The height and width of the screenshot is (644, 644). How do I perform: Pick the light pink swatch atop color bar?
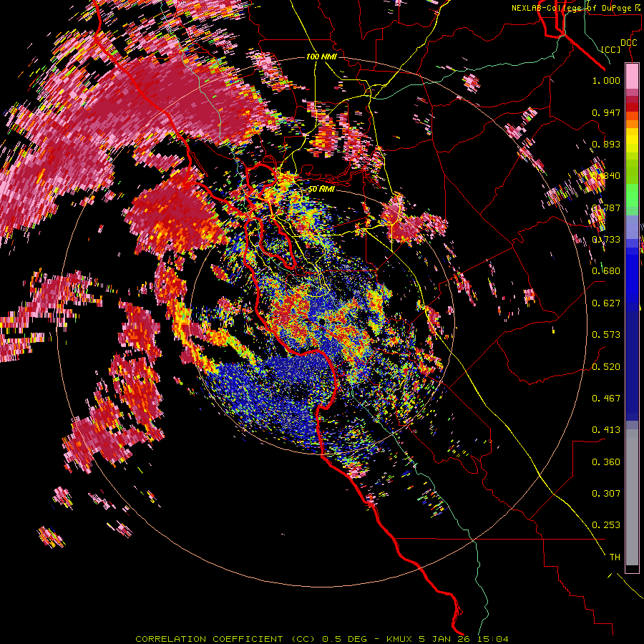click(x=632, y=76)
